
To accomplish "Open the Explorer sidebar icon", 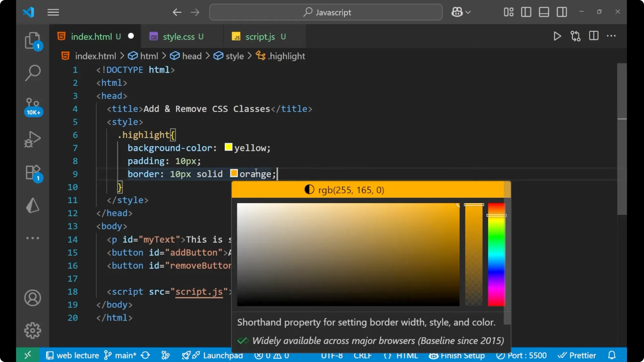I will click(x=33, y=40).
